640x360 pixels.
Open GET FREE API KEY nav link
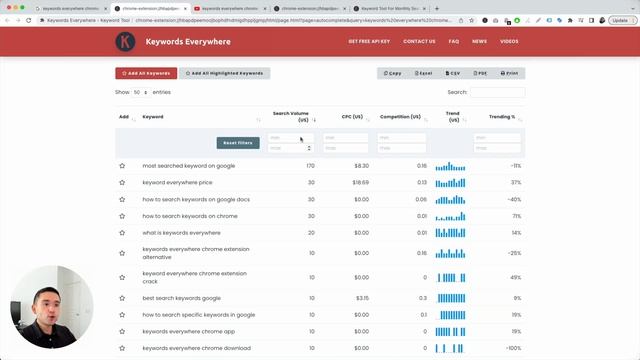(x=369, y=41)
